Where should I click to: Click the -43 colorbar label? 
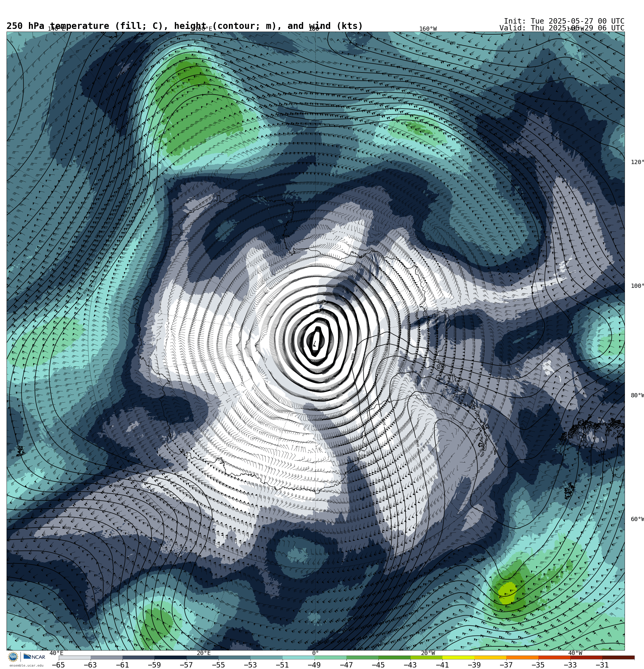(410, 665)
